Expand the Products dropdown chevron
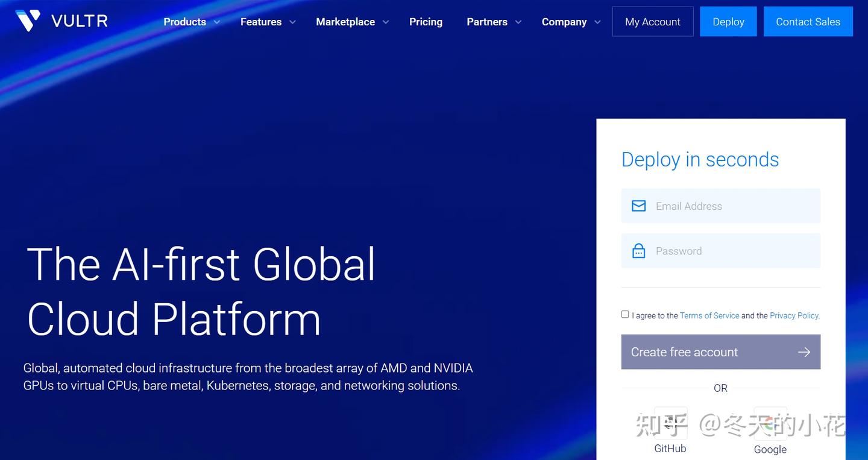Image resolution: width=868 pixels, height=460 pixels. click(x=217, y=22)
